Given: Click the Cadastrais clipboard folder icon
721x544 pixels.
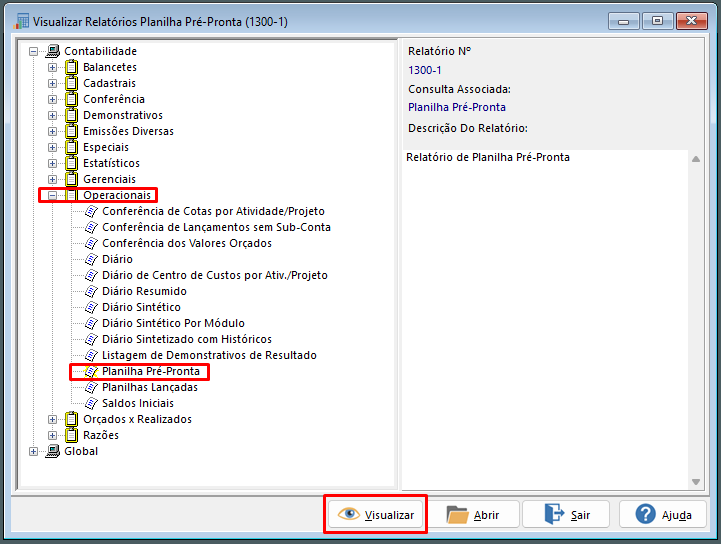Looking at the screenshot, I should (x=71, y=84).
